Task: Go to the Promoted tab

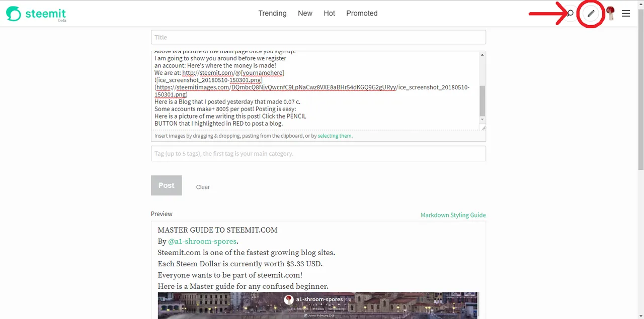Action: [x=362, y=14]
